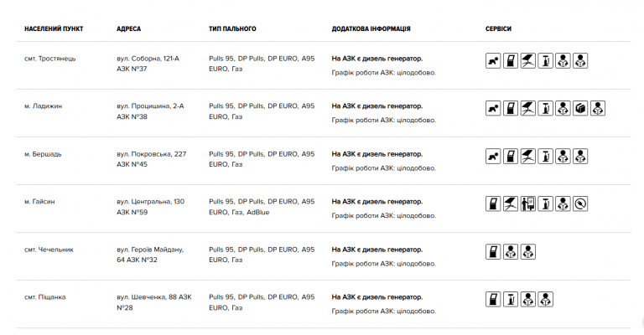Click last reading-person icon in Піщанка row
The image size is (644, 335).
click(545, 299)
